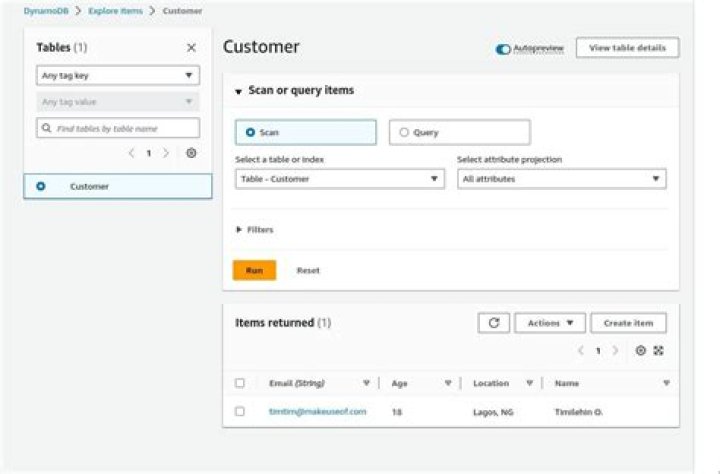The height and width of the screenshot is (474, 720).
Task: Click View table details button
Action: pos(627,48)
